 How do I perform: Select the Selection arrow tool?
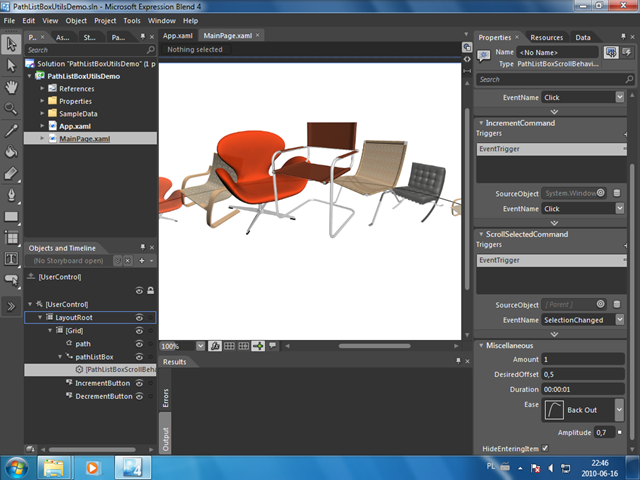click(11, 44)
